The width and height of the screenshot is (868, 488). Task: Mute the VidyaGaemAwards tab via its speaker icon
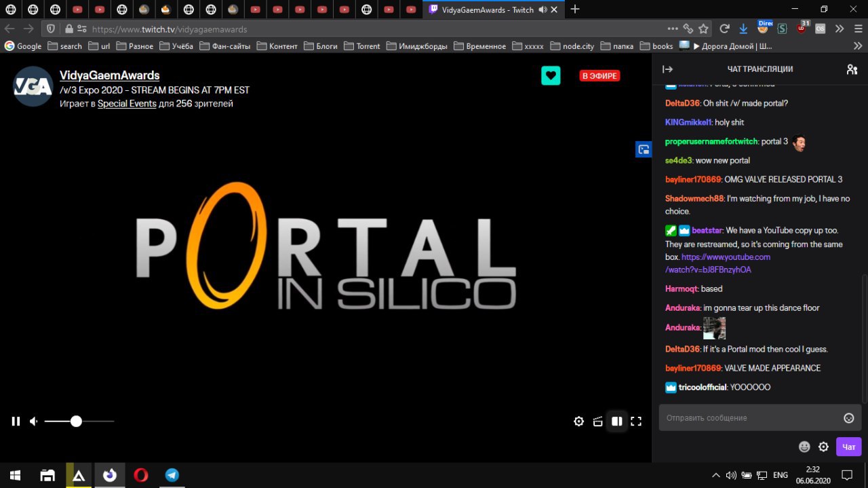click(x=542, y=10)
